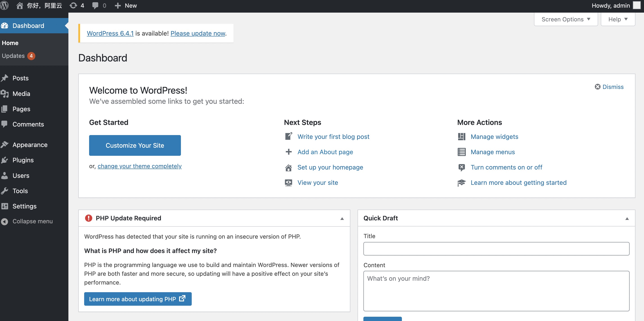Click the Pages icon in sidebar
Viewport: 644px width, 321px height.
(5, 109)
